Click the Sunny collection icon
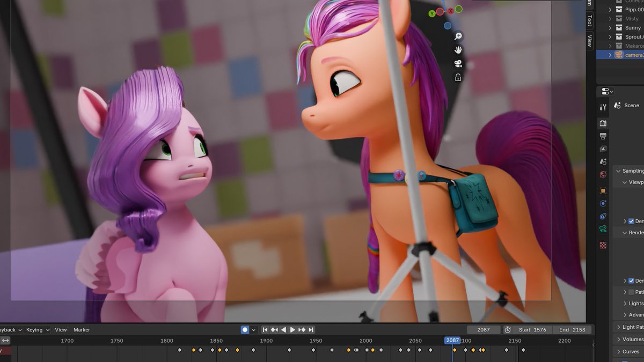644x362 pixels. pos(619,27)
